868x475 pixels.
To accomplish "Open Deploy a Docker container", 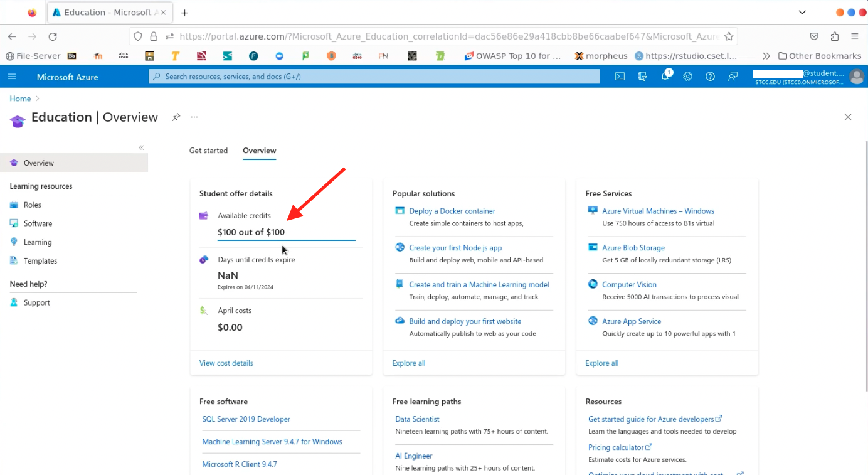I will (452, 211).
